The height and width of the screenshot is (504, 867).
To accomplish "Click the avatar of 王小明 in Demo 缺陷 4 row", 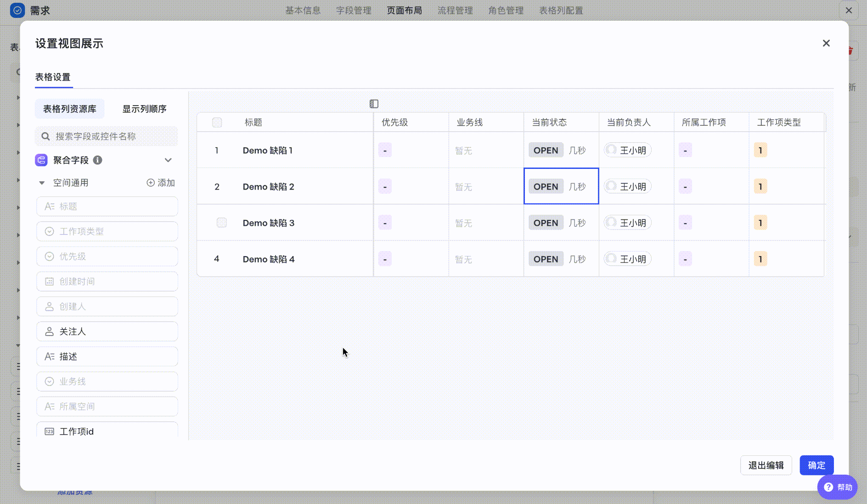I will click(611, 259).
